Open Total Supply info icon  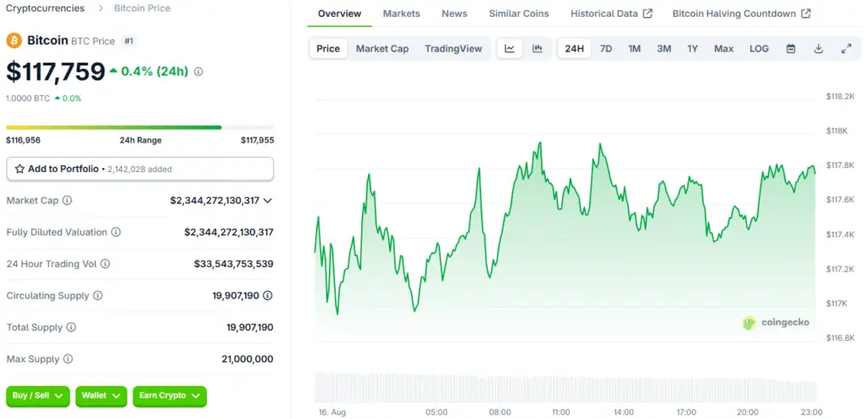(x=71, y=327)
